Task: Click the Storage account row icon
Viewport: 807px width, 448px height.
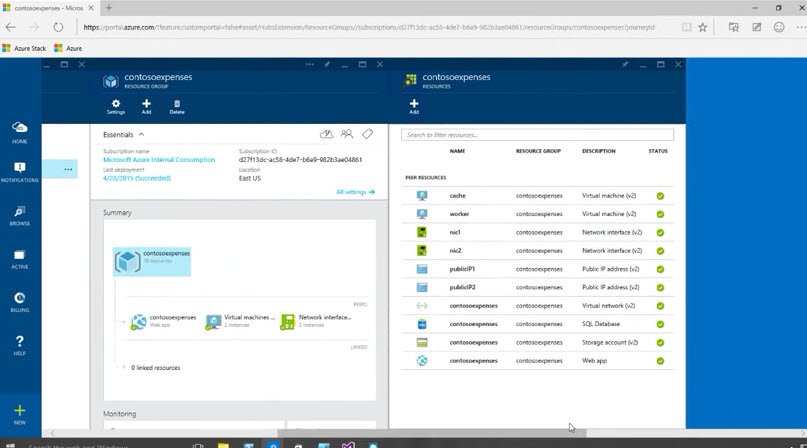Action: (422, 342)
